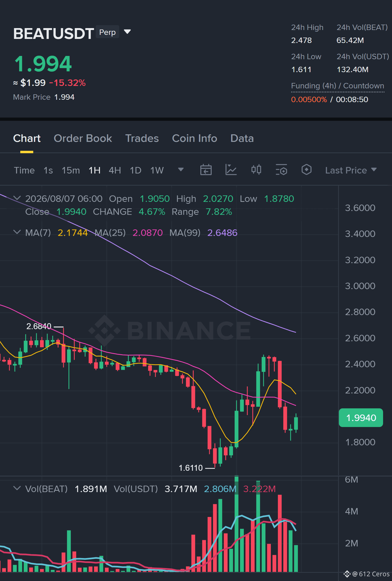Click the MA(25) indicator label
Screen dimensions: 392x581
110,233
